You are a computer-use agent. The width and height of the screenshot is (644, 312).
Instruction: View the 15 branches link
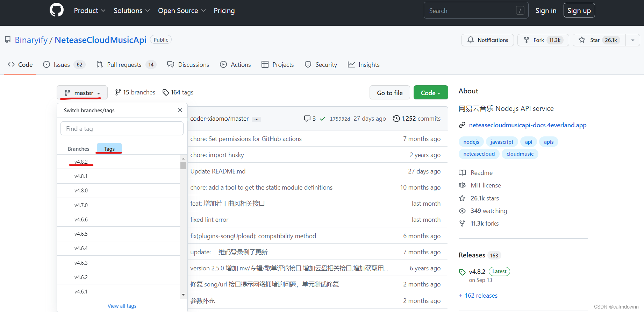[135, 92]
